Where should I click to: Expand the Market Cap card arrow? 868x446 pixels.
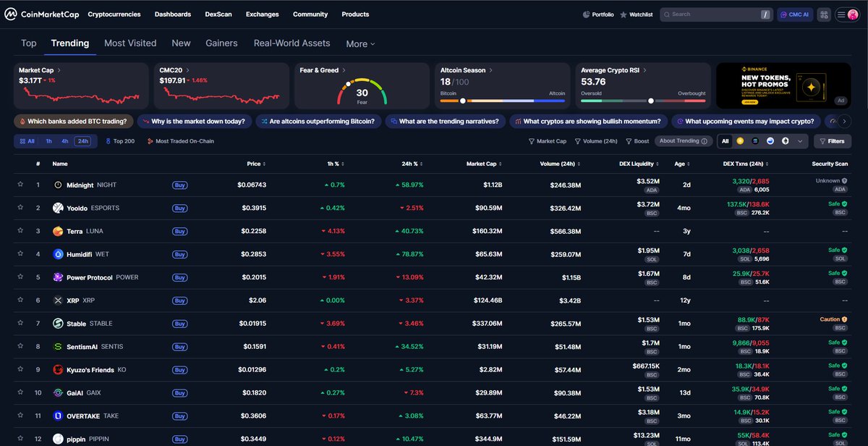59,70
